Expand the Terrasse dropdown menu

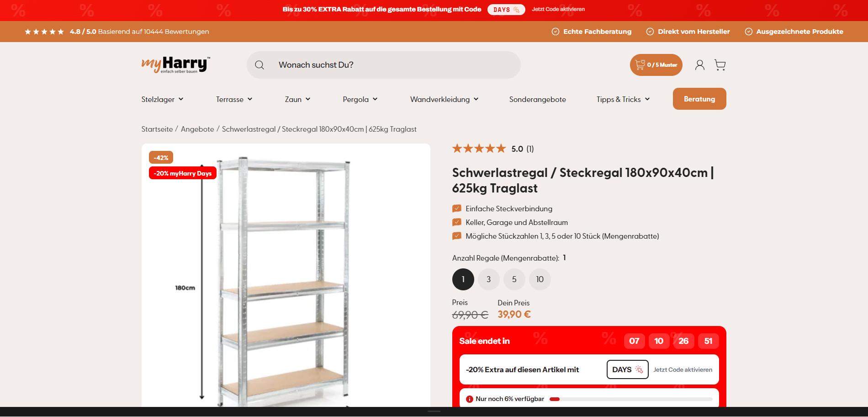click(234, 99)
